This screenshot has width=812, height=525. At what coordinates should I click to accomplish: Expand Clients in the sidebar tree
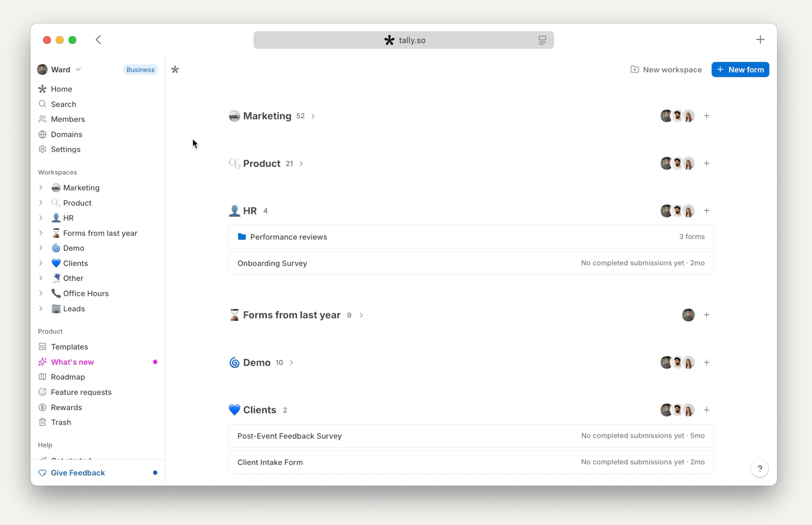click(40, 263)
